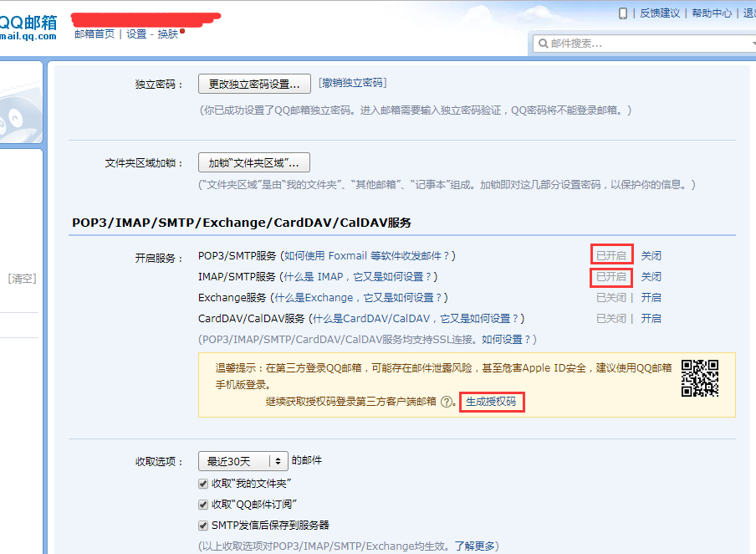Click 加锁"文件夹区域" button
Viewport: 756px width, 554px height.
coord(254,162)
